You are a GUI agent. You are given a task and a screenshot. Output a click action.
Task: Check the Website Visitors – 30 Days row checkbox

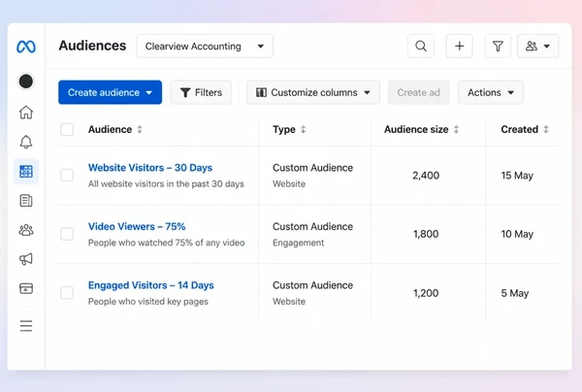[x=67, y=175]
